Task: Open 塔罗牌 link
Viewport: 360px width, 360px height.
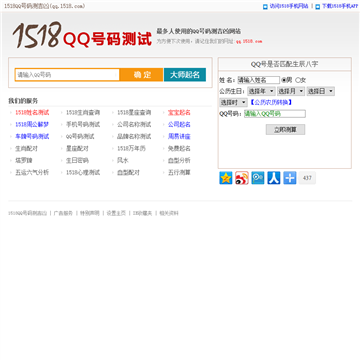Action: click(24, 161)
